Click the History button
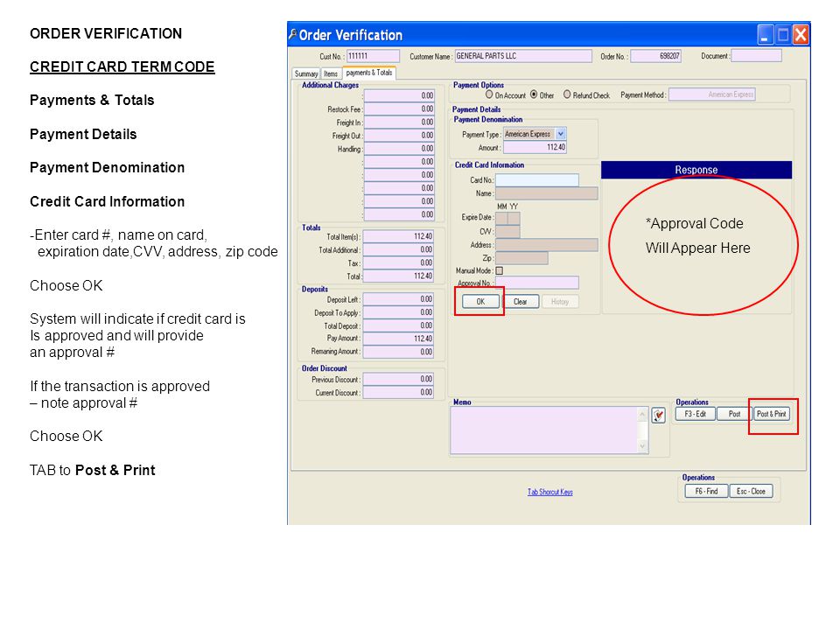Viewport: 840px width, 630px height. coord(560,302)
